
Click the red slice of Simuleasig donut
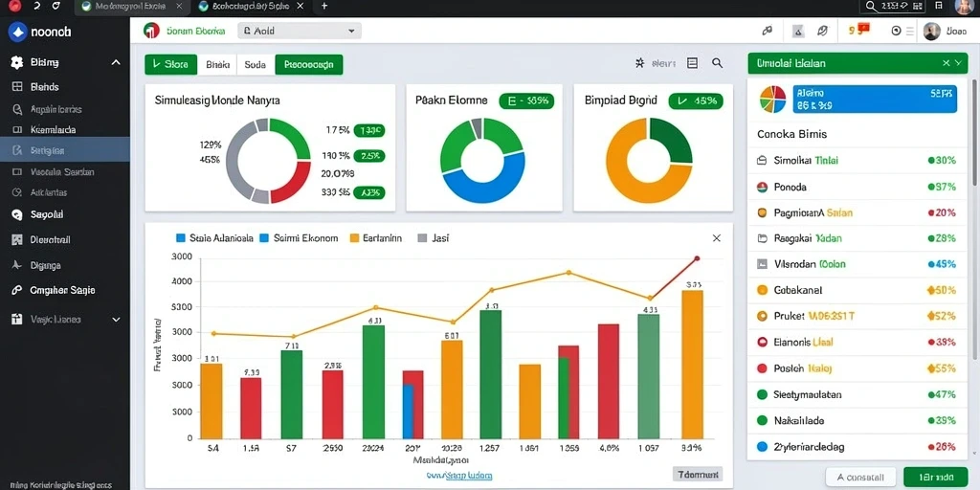[x=295, y=185]
